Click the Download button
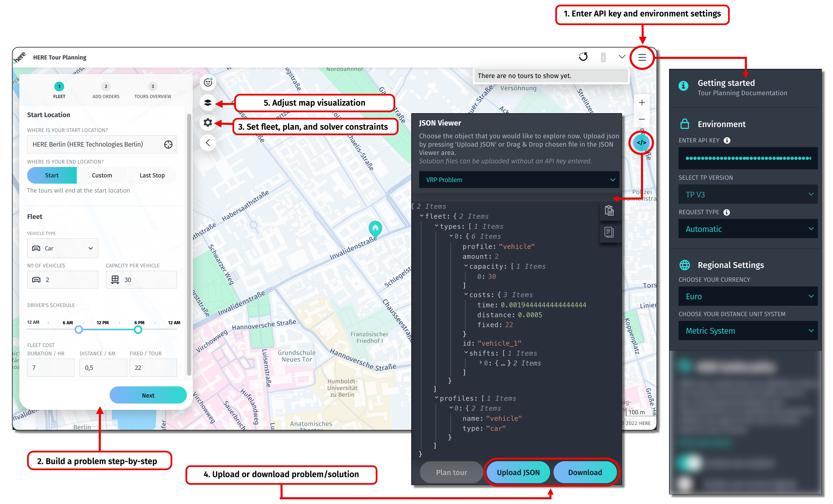Image resolution: width=833 pixels, height=504 pixels. (x=585, y=472)
